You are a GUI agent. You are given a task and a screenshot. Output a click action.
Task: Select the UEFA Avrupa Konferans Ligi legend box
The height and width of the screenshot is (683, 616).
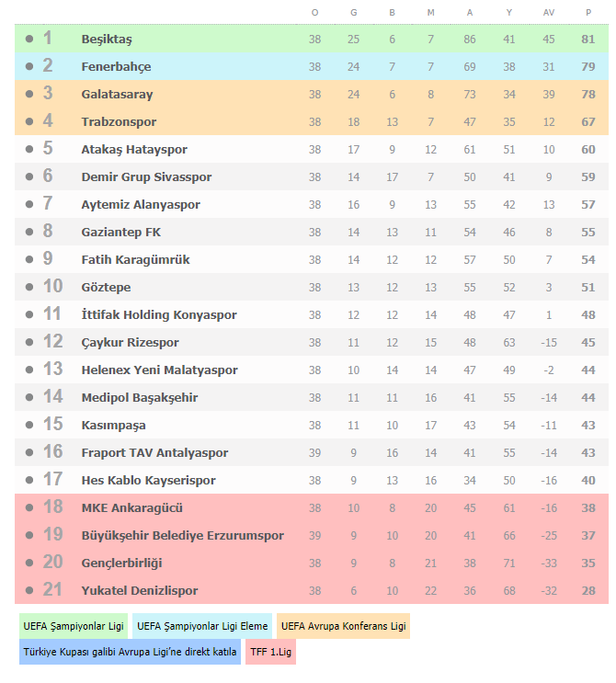coord(343,626)
